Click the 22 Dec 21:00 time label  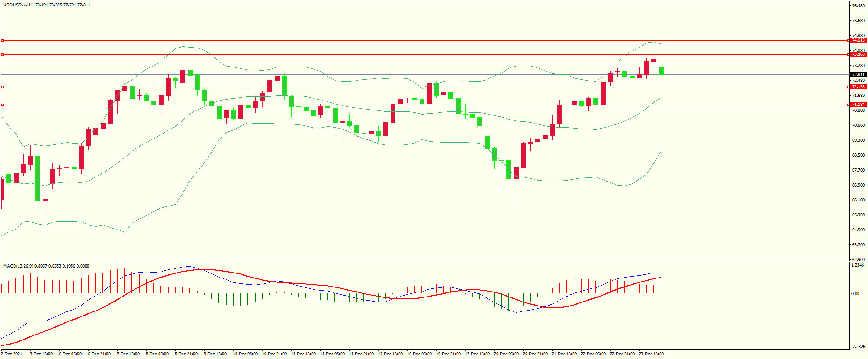point(622,354)
